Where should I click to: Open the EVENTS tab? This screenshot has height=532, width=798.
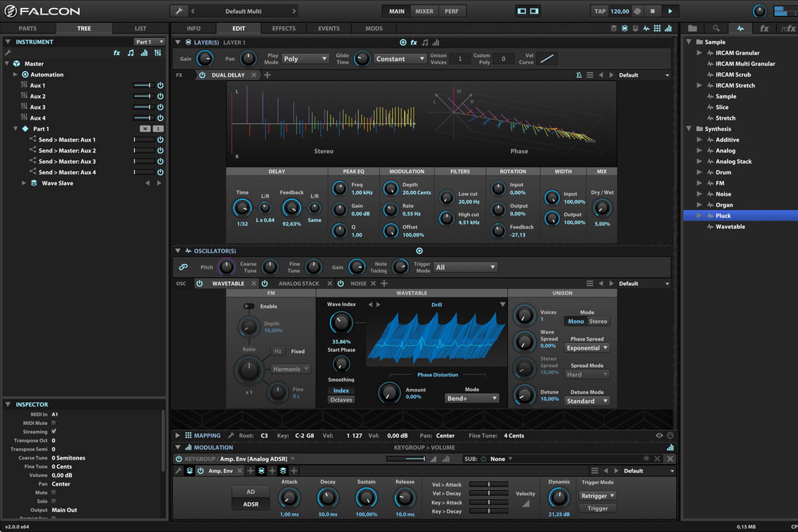coord(329,29)
